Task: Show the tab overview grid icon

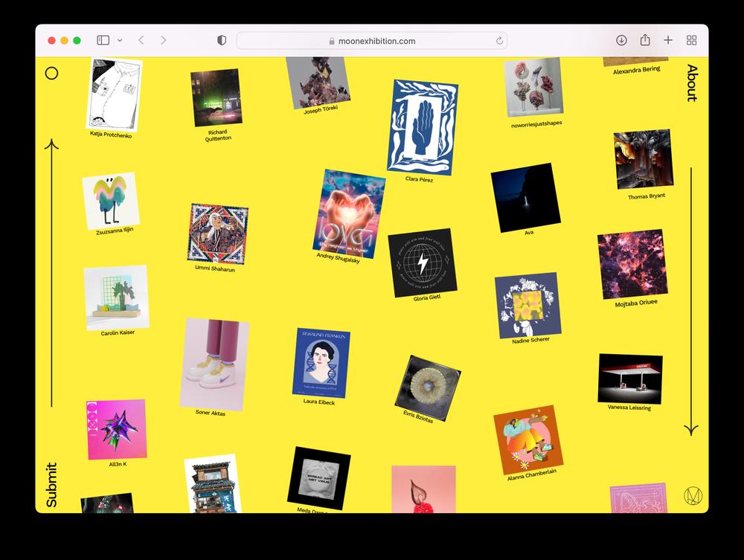Action: tap(692, 40)
